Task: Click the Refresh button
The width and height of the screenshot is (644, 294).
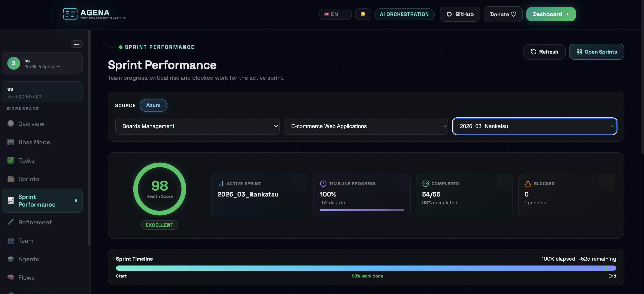Action: (x=544, y=52)
